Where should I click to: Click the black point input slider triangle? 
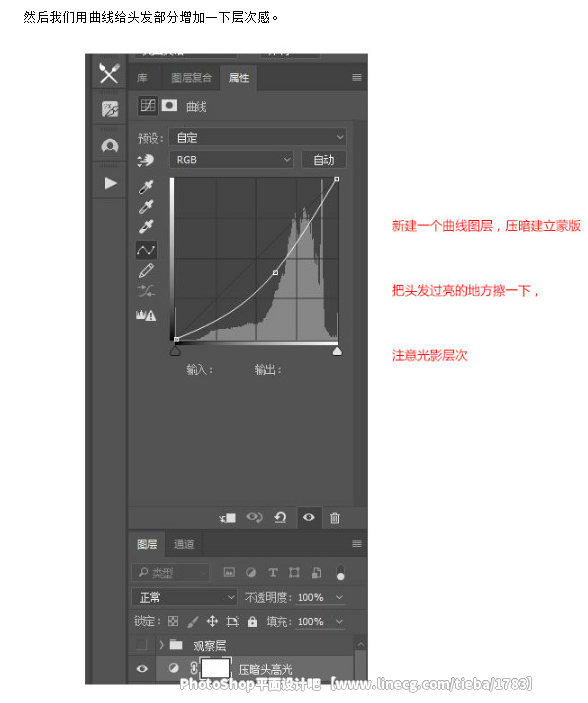pos(175,351)
